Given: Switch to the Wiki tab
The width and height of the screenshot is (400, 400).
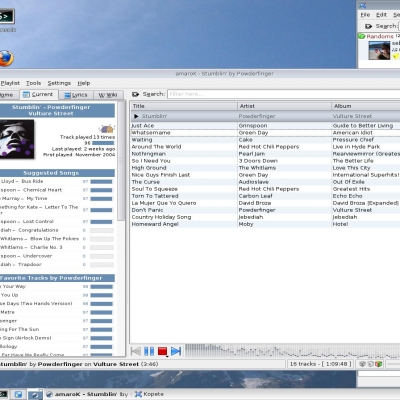Looking at the screenshot, I should [108, 95].
